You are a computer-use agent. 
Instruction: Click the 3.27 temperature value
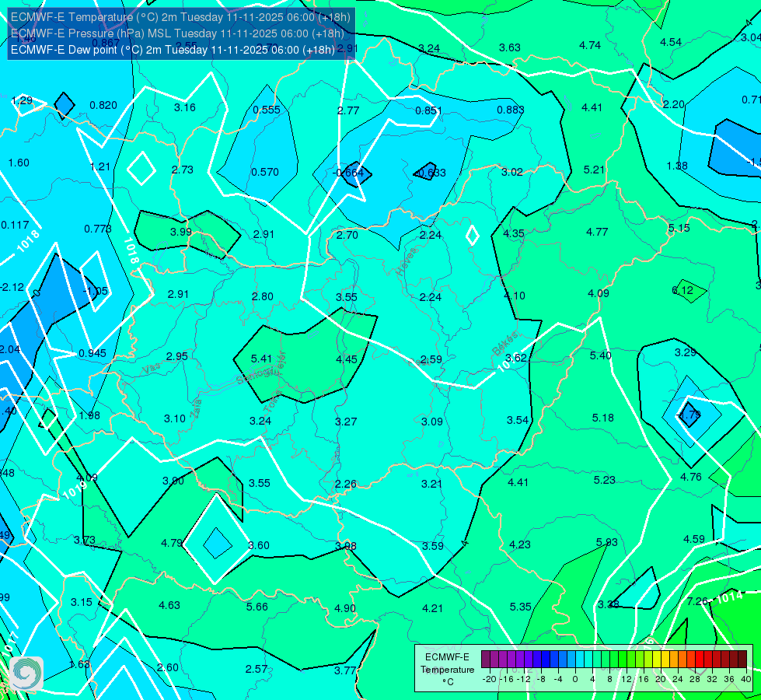pos(346,422)
